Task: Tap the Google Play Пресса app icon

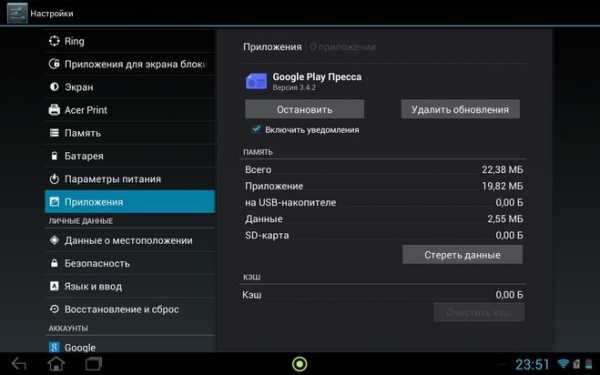Action: [256, 81]
